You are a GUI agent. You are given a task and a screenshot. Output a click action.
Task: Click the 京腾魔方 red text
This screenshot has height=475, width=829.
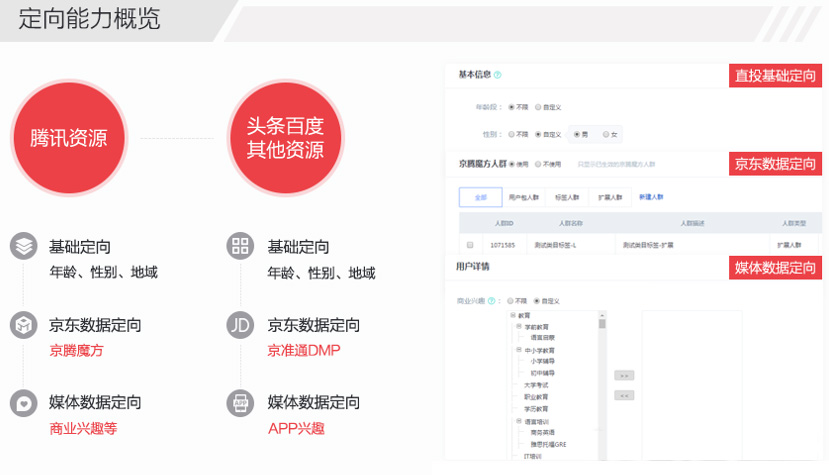pyautogui.click(x=76, y=350)
